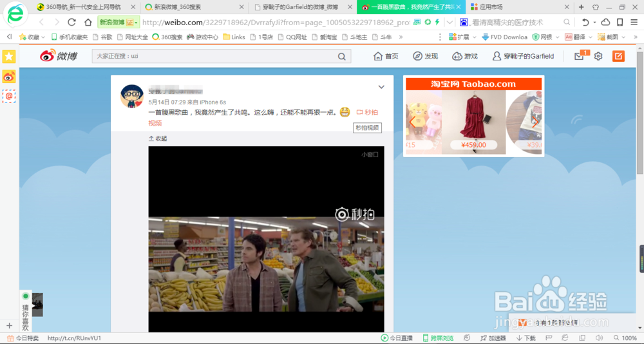Open the 网址大全 bookmark
The width and height of the screenshot is (644, 344).
tap(132, 37)
